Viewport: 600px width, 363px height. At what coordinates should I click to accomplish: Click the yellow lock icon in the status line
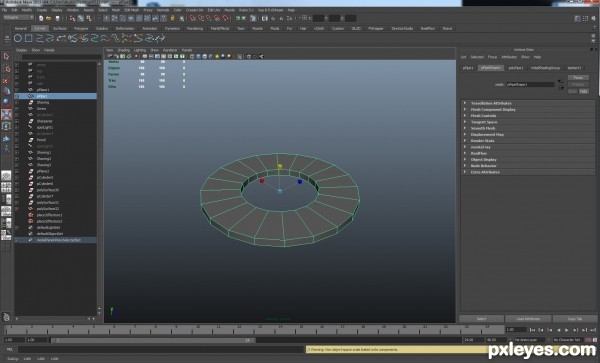point(173,18)
